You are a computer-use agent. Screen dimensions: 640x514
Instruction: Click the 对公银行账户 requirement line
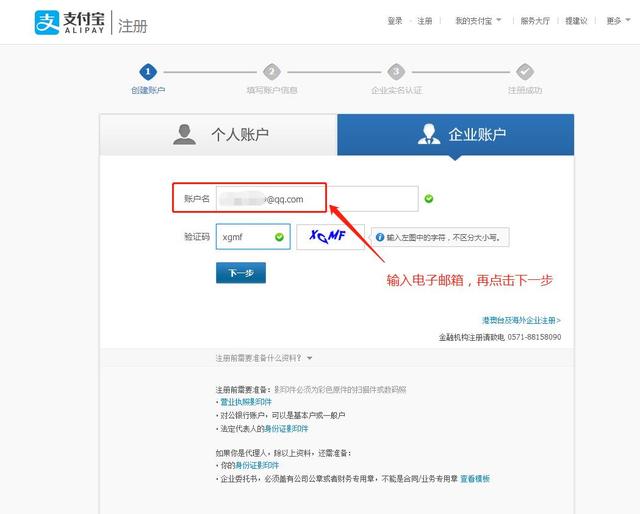click(x=280, y=415)
